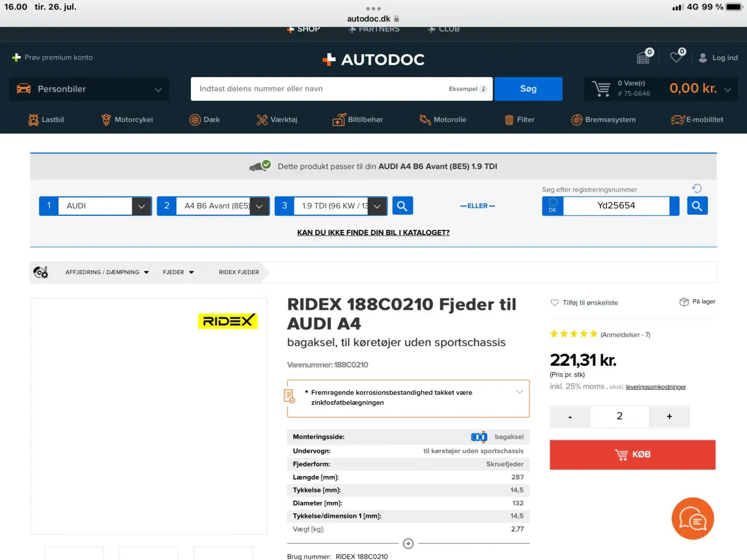
Task: Click the Tilføj til ønskeliste heart
Action: coord(554,303)
